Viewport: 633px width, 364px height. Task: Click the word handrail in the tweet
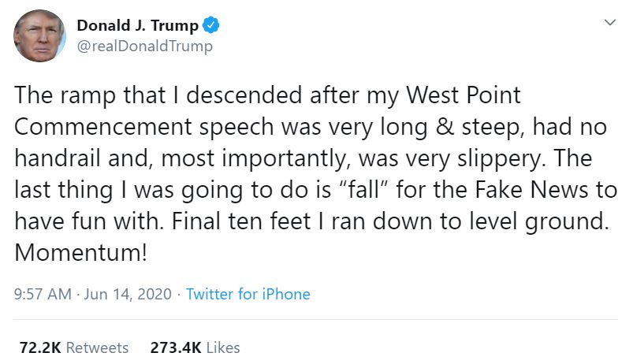(58, 158)
